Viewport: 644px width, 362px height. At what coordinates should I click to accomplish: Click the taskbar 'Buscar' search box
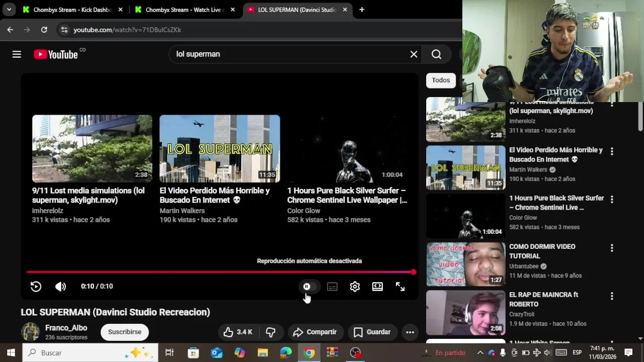tap(90, 353)
